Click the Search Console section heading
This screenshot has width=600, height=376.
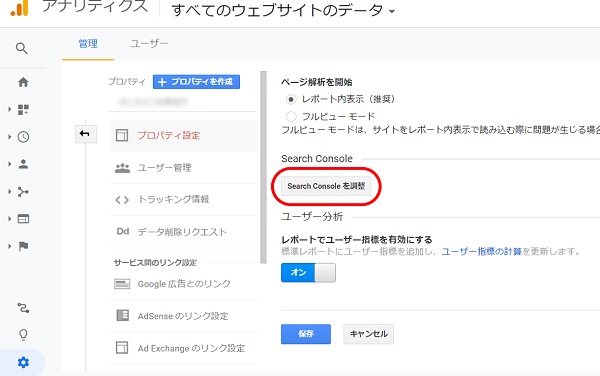(x=317, y=158)
